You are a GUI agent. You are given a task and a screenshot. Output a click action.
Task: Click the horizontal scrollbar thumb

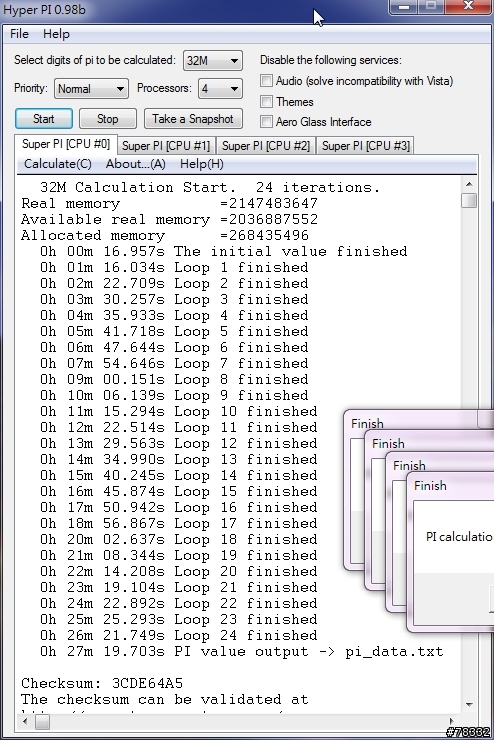(42, 722)
